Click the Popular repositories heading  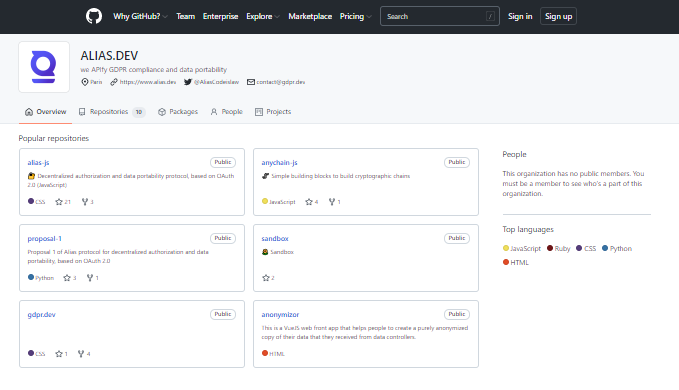pyautogui.click(x=54, y=138)
